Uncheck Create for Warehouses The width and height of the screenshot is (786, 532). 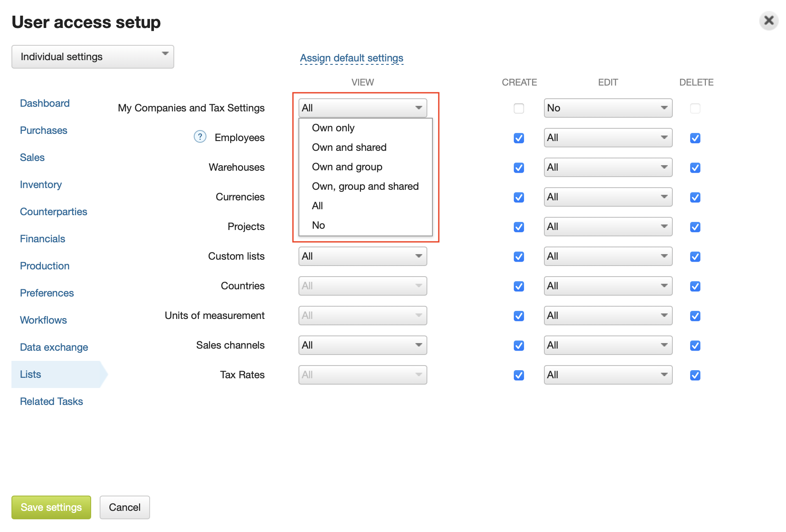[x=519, y=168]
